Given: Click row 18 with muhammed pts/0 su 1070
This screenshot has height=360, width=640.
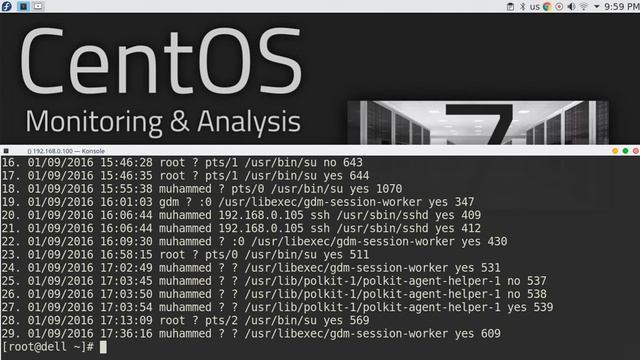Looking at the screenshot, I should [202, 189].
